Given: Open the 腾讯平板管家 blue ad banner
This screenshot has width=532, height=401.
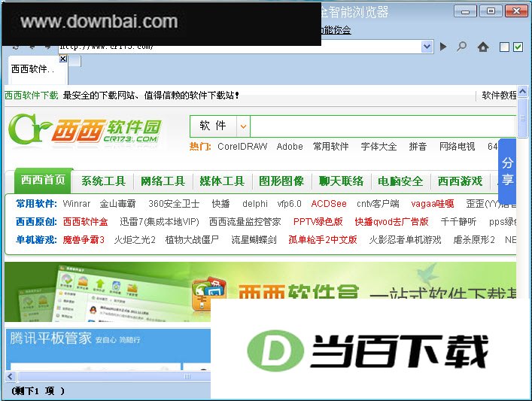Looking at the screenshot, I should 108,349.
